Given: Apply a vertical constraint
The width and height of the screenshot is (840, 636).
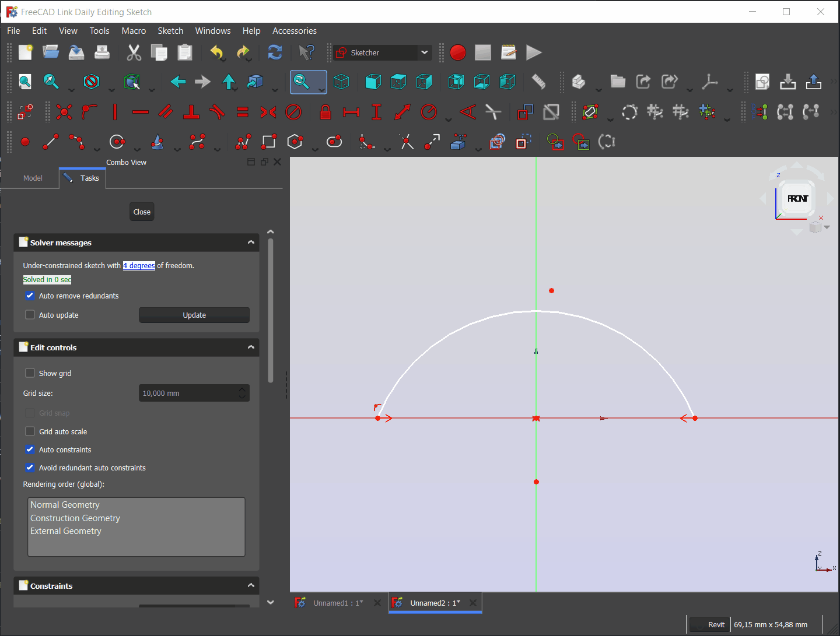Looking at the screenshot, I should (115, 111).
